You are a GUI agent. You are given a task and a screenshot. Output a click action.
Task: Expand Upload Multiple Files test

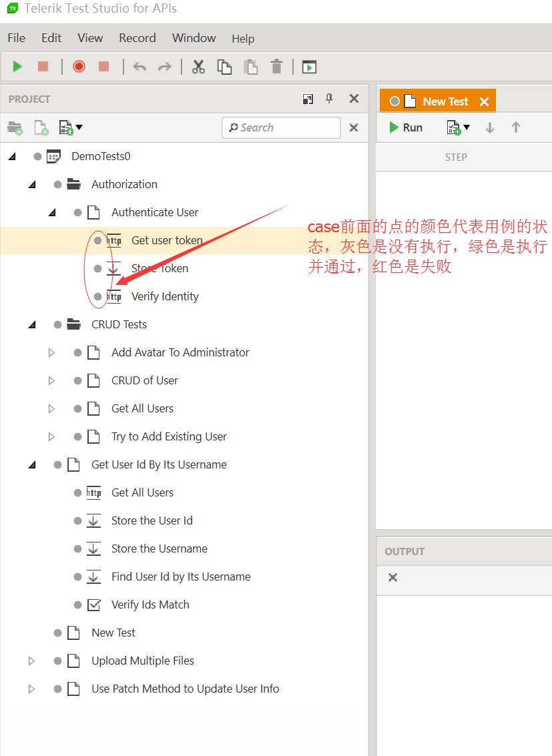tap(32, 661)
